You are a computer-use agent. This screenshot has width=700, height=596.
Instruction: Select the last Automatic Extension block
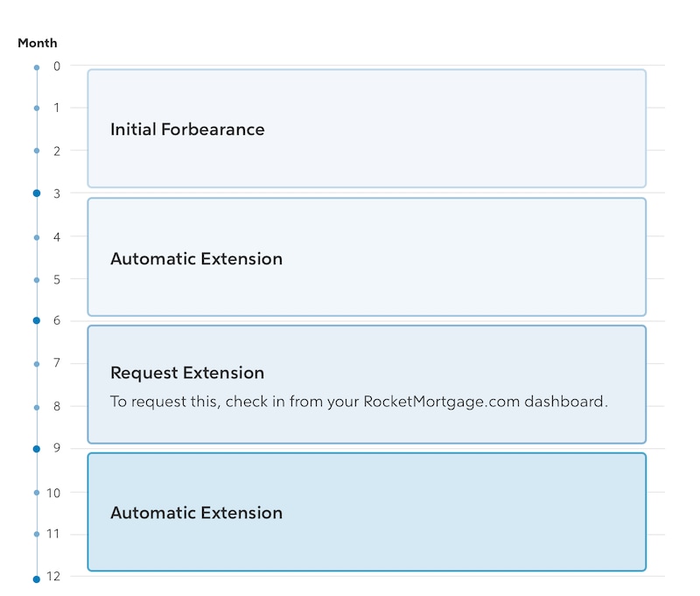tap(367, 512)
